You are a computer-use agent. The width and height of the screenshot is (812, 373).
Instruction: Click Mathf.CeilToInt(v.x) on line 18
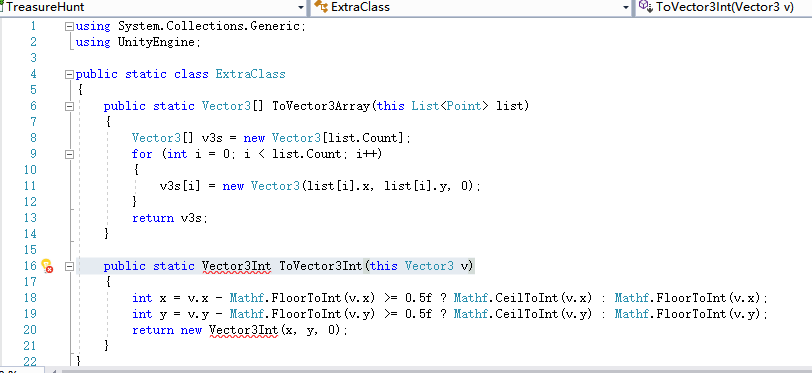(x=523, y=298)
